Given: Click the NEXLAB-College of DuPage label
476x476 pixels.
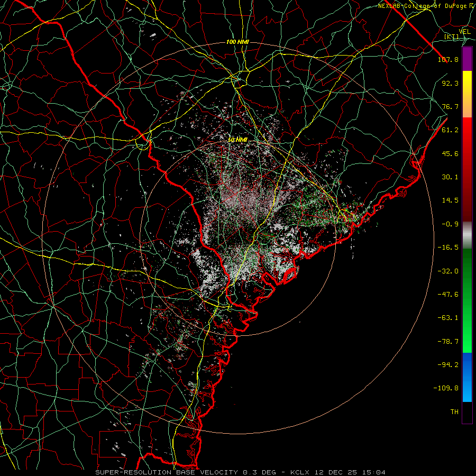Looking at the screenshot, I should click(x=427, y=6).
